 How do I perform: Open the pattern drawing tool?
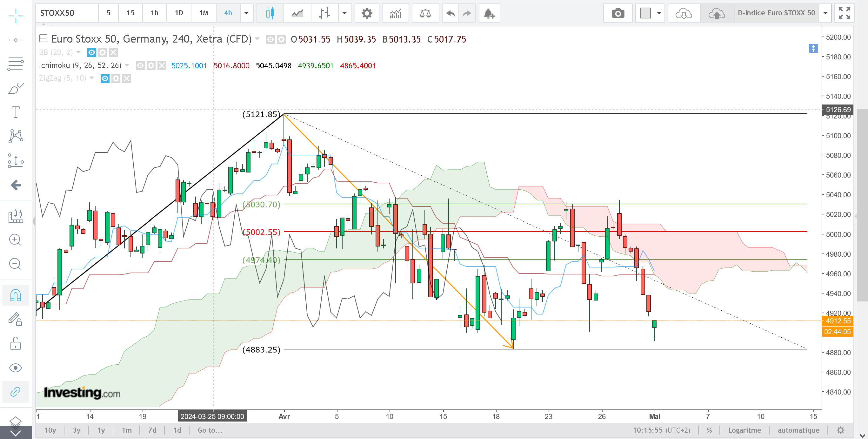16,136
